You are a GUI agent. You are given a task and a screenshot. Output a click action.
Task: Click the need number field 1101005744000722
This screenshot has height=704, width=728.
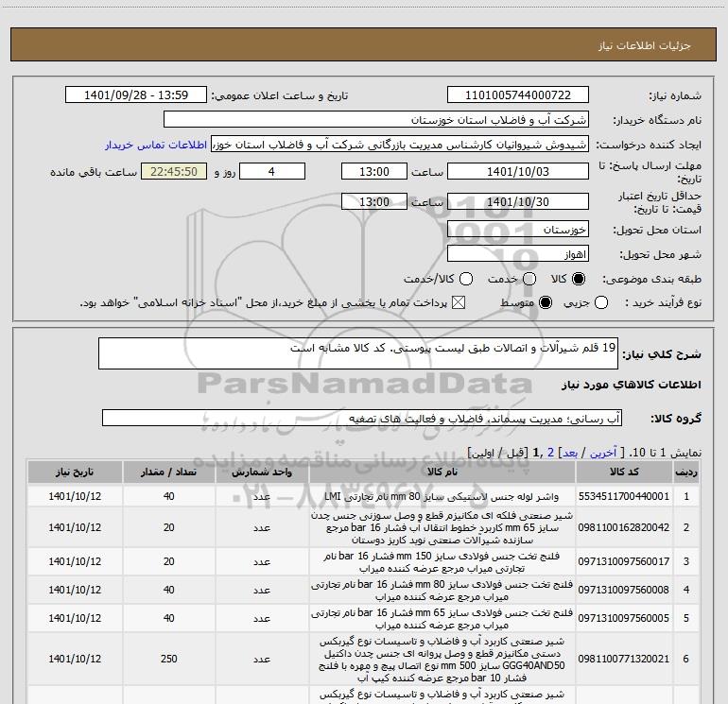518,94
